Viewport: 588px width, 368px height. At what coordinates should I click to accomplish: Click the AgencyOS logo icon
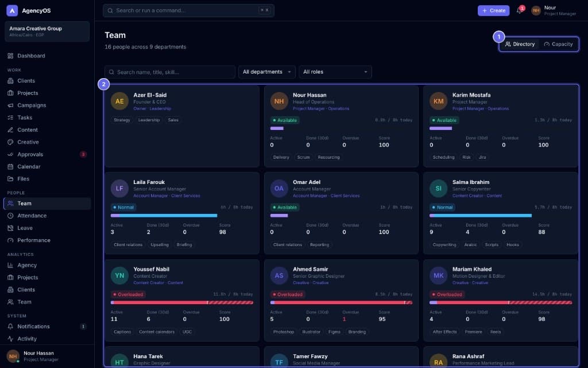point(12,10)
